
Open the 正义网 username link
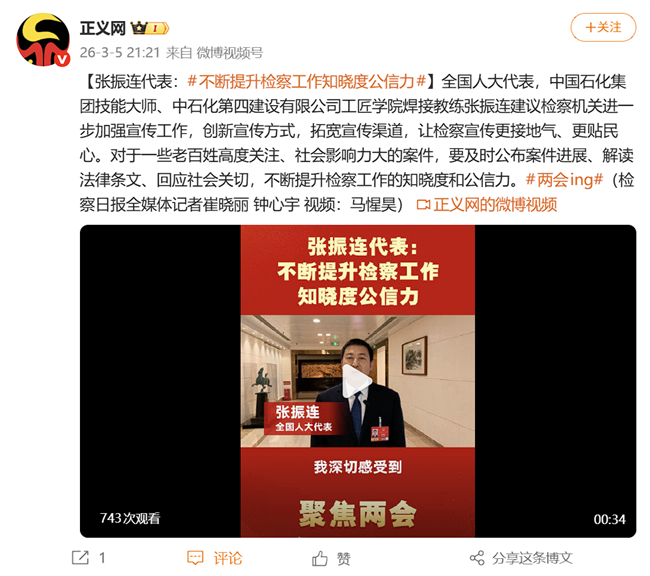(x=103, y=28)
